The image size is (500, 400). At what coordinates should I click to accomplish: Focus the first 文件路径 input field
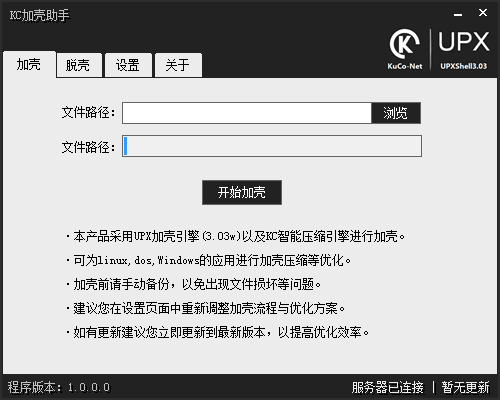(247, 113)
